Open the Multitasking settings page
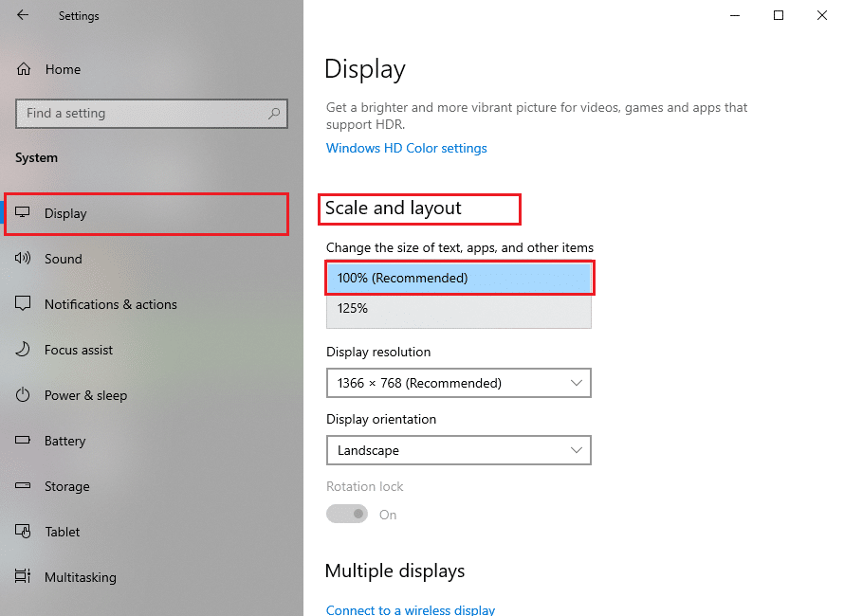The image size is (844, 616). click(80, 577)
